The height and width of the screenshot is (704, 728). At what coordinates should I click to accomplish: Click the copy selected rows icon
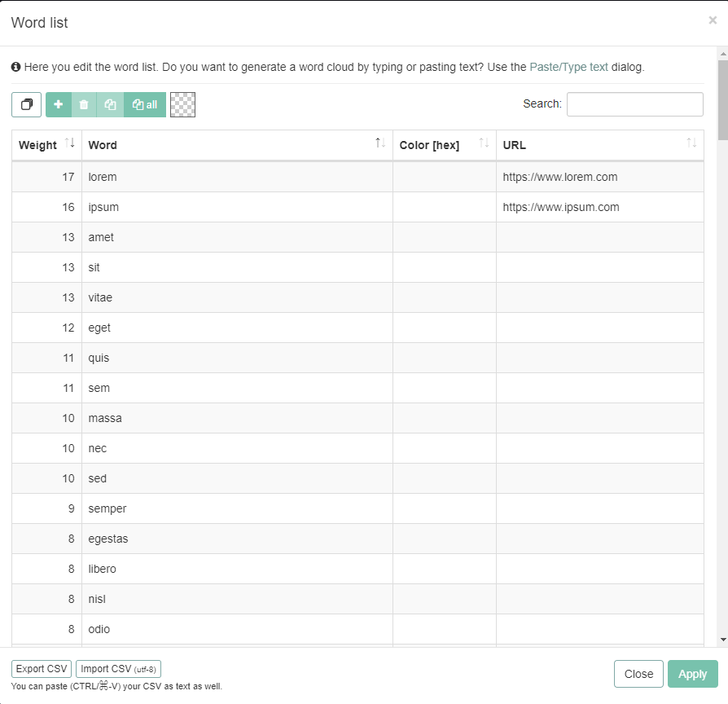[x=110, y=104]
